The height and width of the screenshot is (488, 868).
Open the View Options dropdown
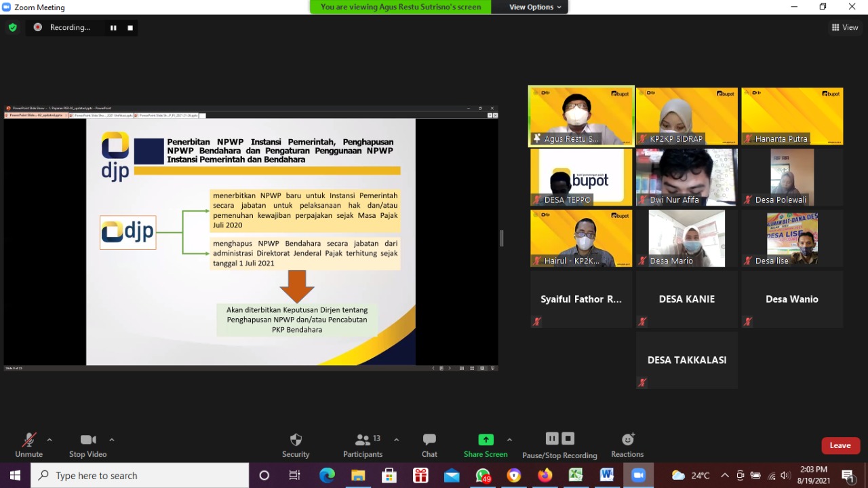pyautogui.click(x=535, y=7)
